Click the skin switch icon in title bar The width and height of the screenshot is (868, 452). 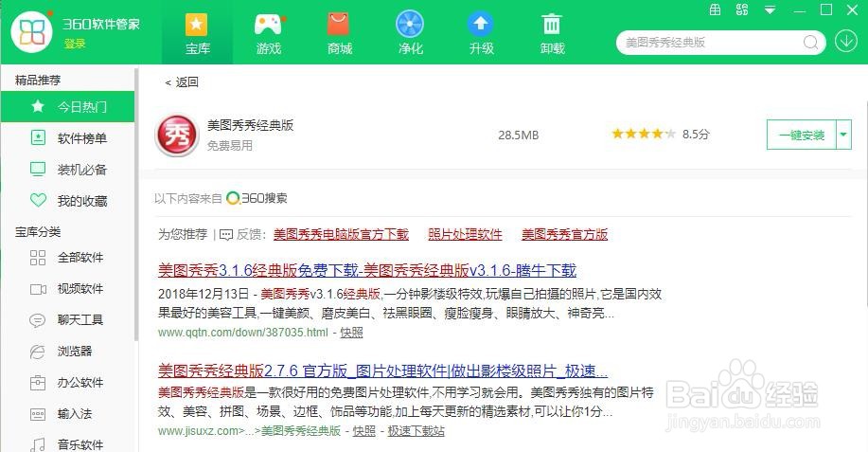(742, 9)
